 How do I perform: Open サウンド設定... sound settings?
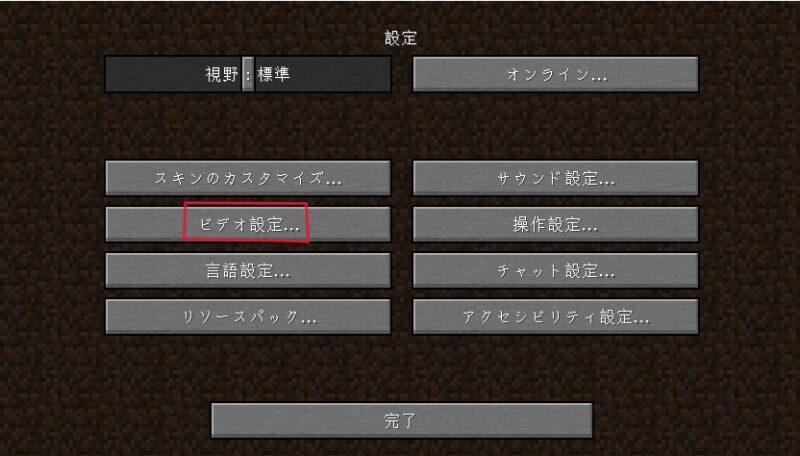pos(556,178)
